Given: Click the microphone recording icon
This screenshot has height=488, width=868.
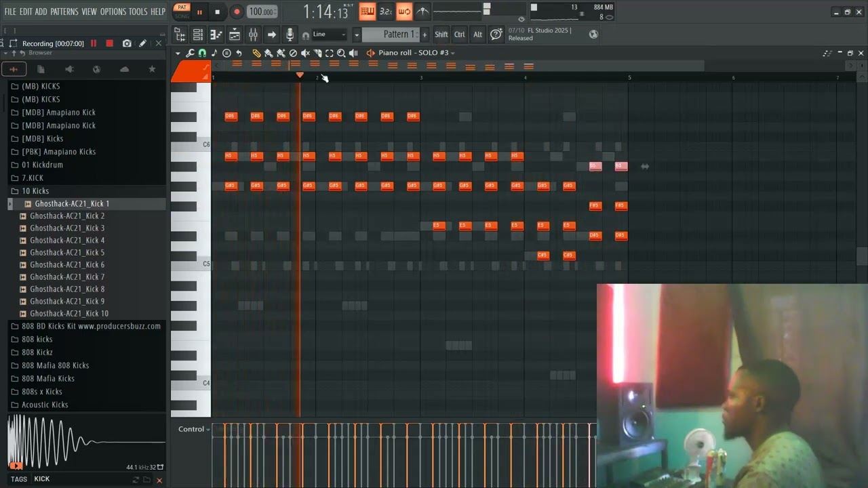Looking at the screenshot, I should click(x=290, y=35).
